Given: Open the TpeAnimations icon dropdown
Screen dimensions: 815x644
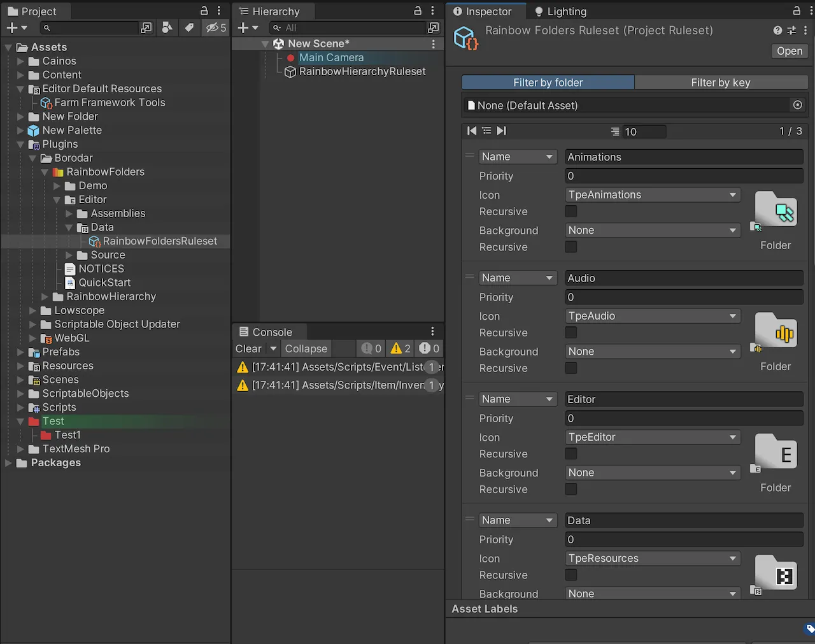Looking at the screenshot, I should click(x=653, y=195).
